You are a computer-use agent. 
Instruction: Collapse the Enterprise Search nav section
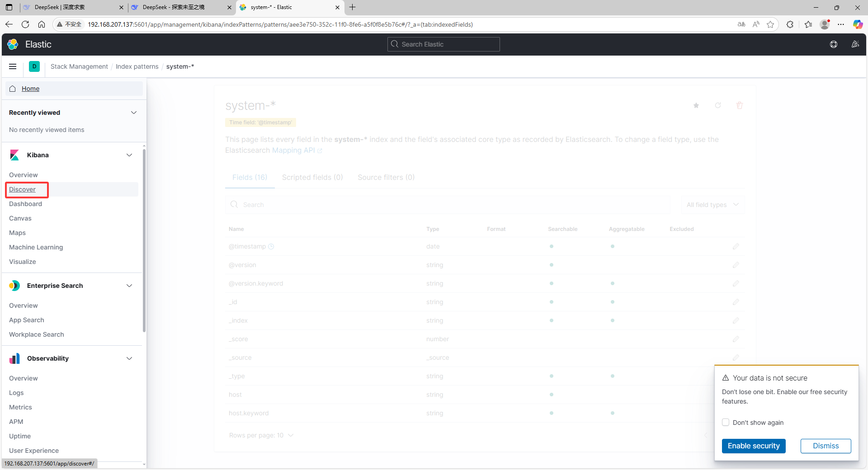(129, 286)
